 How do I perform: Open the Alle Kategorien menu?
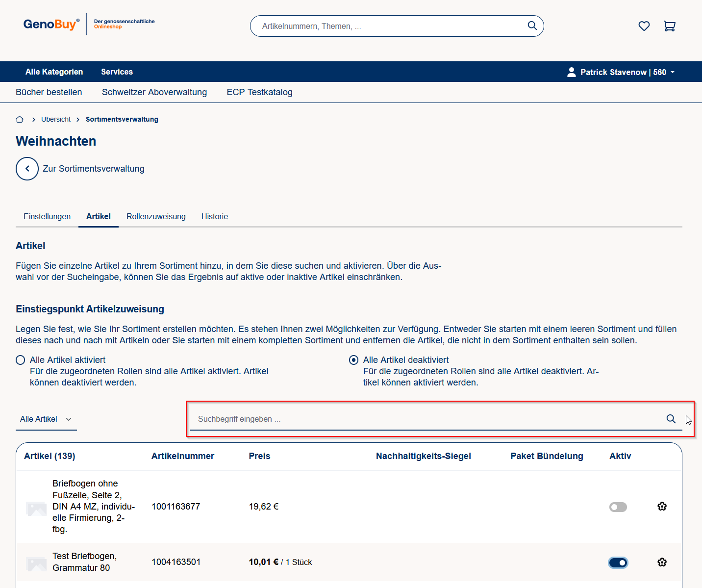pyautogui.click(x=54, y=72)
